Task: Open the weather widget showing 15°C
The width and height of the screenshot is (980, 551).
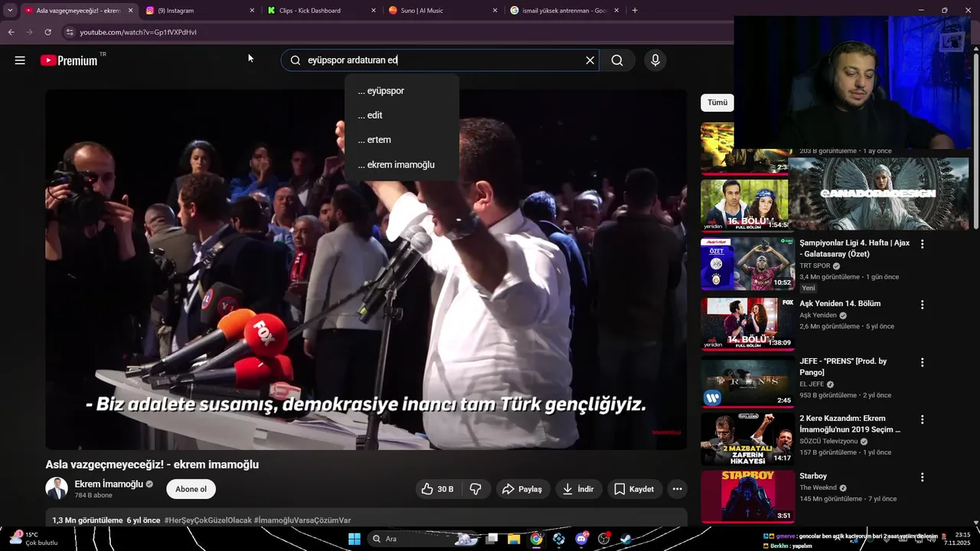Action: tap(34, 539)
